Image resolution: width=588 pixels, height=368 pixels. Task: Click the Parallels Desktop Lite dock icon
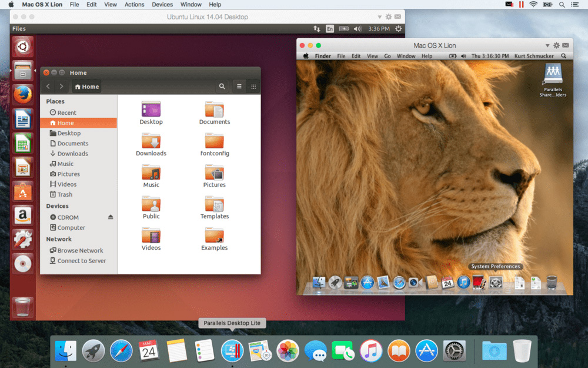pos(232,351)
